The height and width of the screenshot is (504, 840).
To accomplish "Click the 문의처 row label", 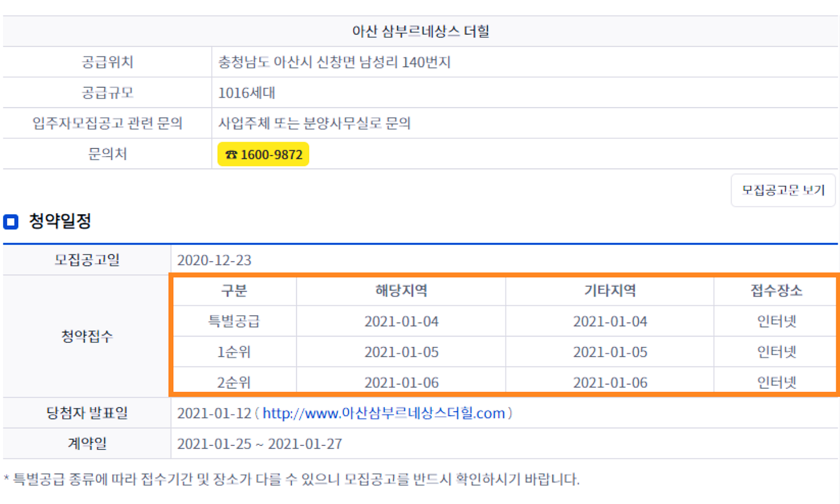I will coord(107,154).
